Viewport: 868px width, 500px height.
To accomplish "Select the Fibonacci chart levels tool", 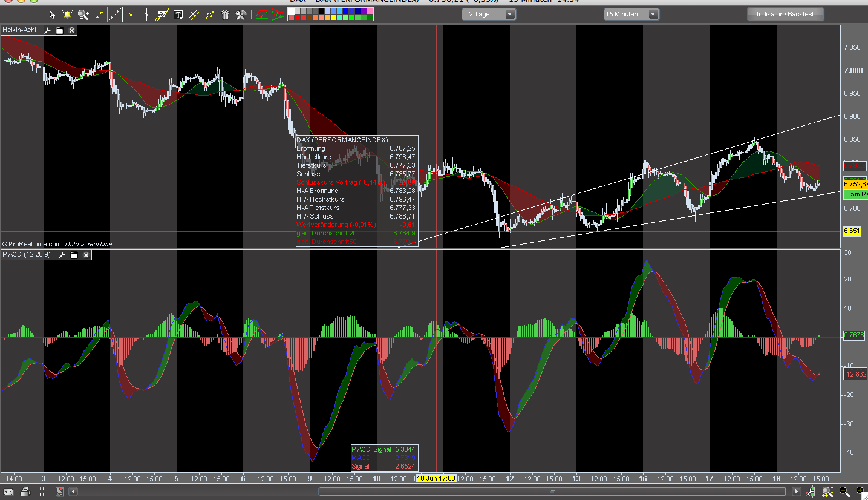I will click(162, 15).
